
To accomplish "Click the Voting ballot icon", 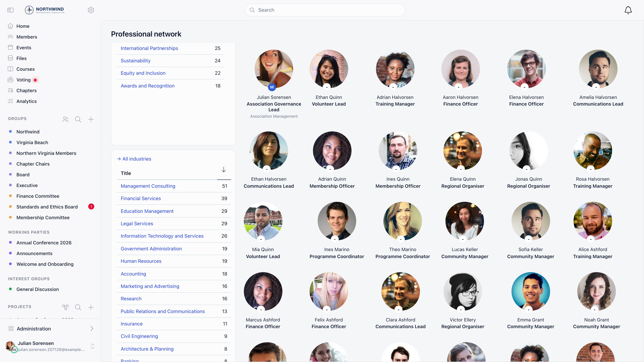I will click(x=10, y=80).
